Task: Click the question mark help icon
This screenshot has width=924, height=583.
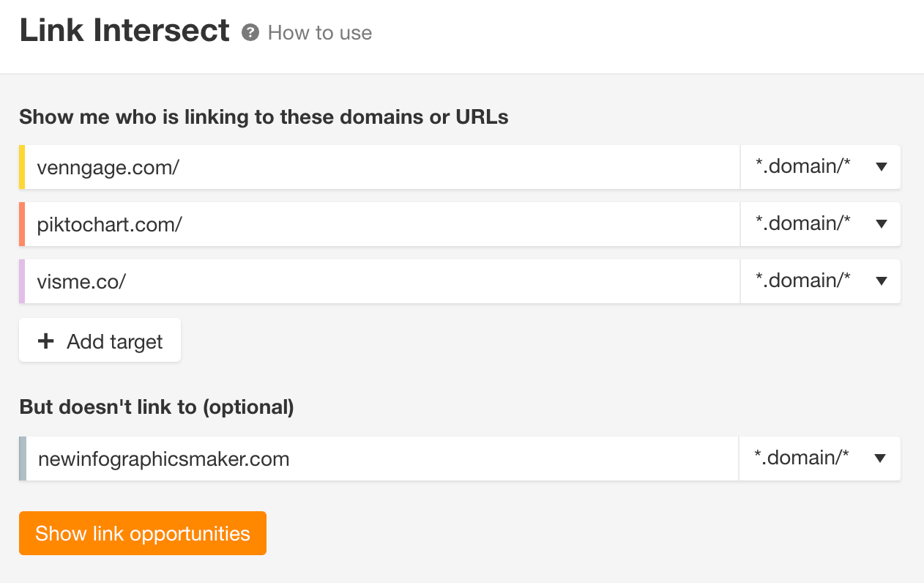Action: coord(251,31)
